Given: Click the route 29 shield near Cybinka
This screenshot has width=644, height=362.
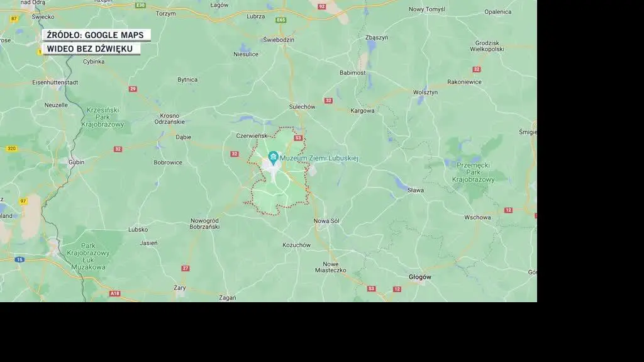Looking at the screenshot, I should [133, 89].
